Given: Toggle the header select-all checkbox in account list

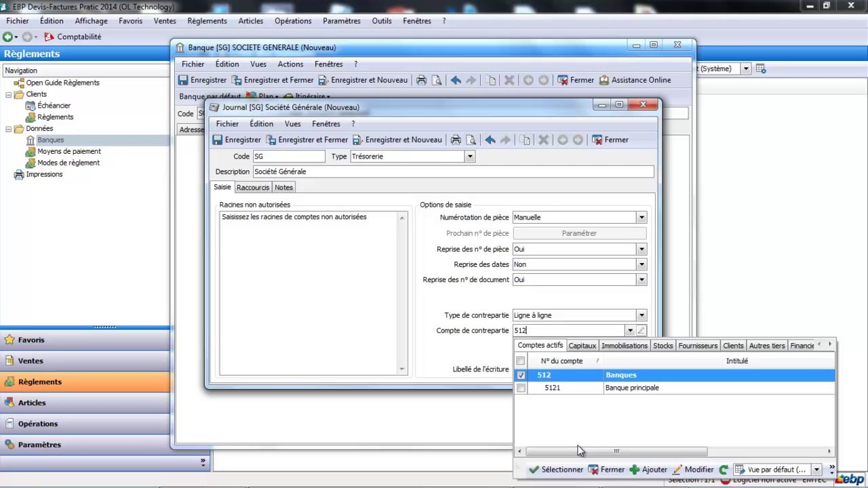Looking at the screenshot, I should (521, 361).
